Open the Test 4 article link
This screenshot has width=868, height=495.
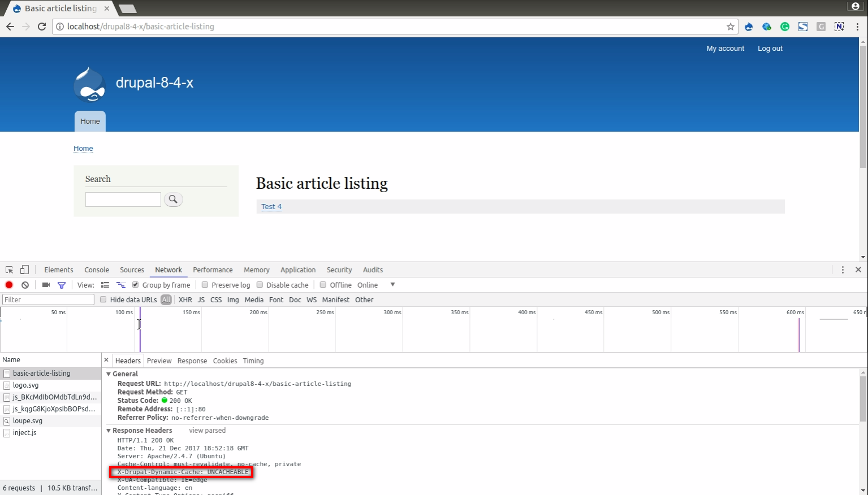(271, 206)
